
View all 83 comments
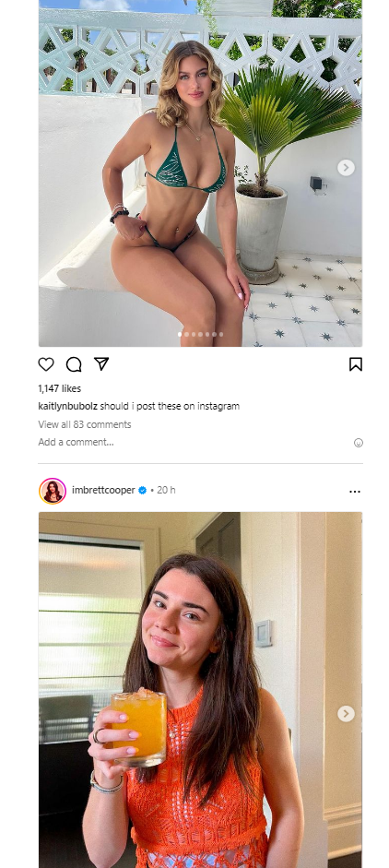(85, 424)
